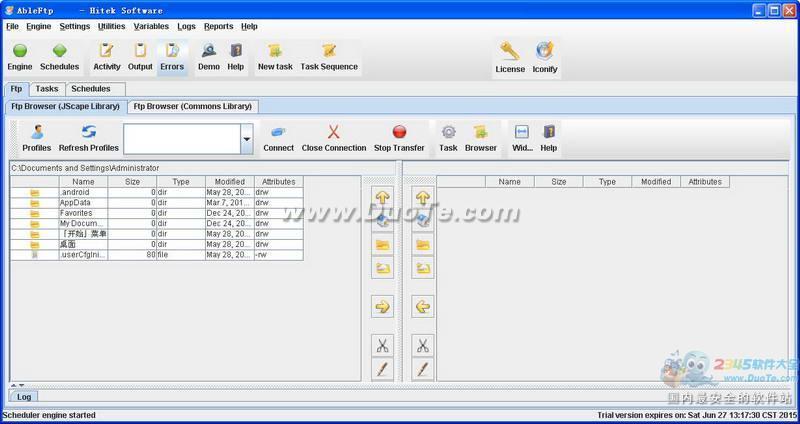Open the Help menu
Image resolution: width=800 pixels, height=424 pixels.
[249, 27]
